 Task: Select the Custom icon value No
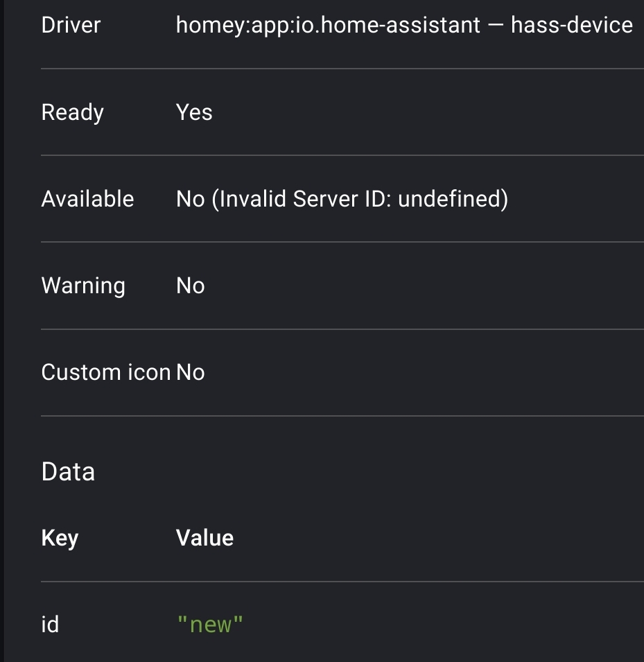(191, 372)
